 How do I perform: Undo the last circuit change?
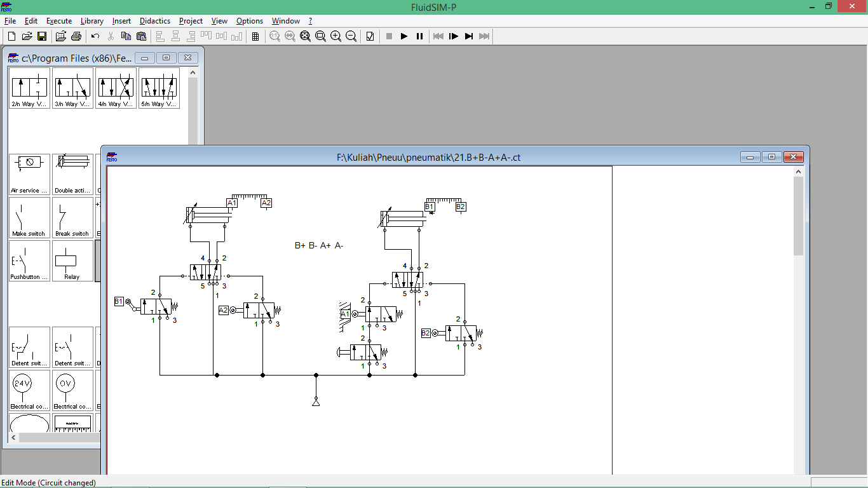pos(94,36)
